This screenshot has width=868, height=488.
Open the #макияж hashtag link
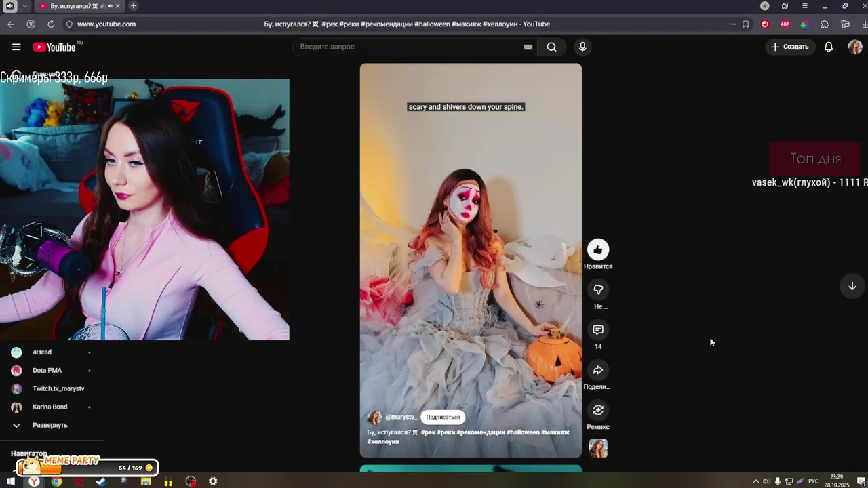(555, 432)
